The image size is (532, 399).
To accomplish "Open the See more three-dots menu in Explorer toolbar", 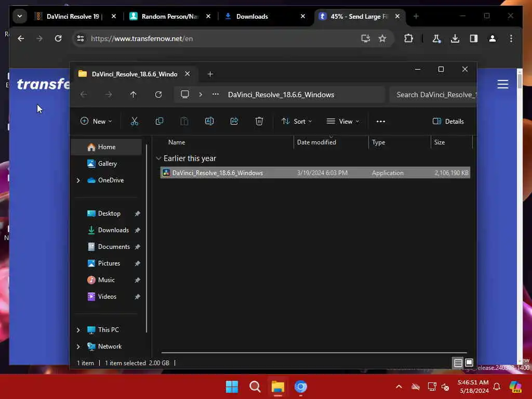I will (381, 121).
